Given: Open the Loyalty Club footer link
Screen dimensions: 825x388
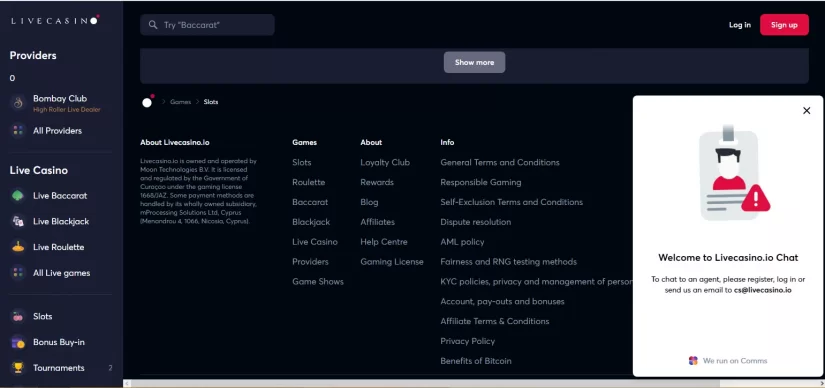Looking at the screenshot, I should point(385,162).
